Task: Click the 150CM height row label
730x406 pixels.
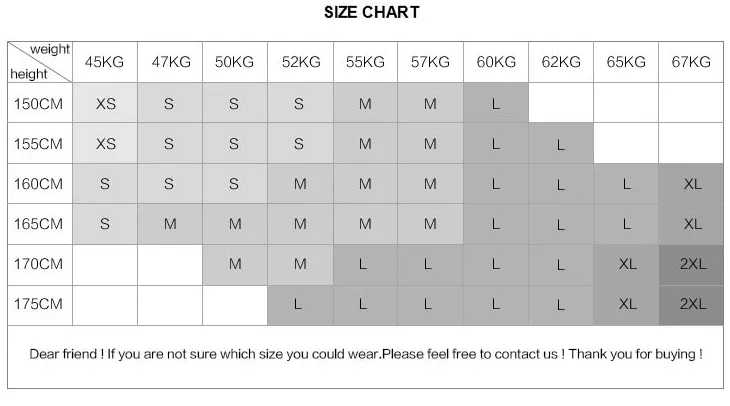Action: [x=40, y=103]
